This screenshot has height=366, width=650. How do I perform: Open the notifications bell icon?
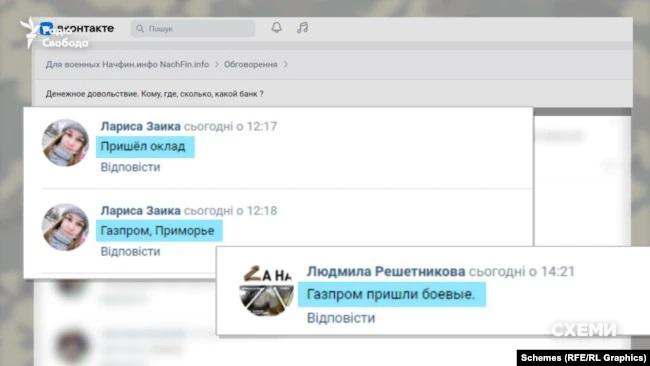276,28
